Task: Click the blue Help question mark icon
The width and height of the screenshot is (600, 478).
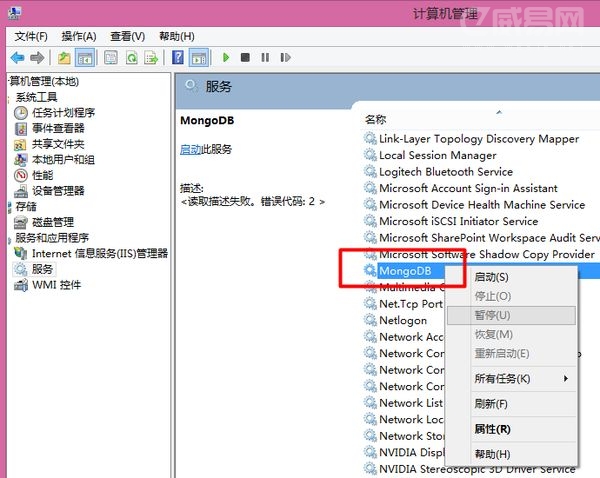Action: click(178, 58)
